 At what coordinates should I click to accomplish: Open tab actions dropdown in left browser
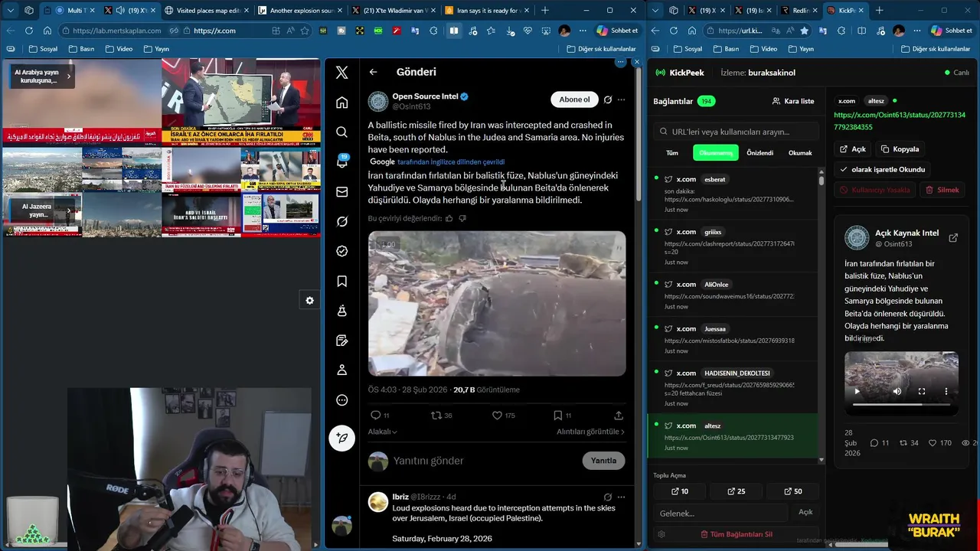click(x=11, y=11)
